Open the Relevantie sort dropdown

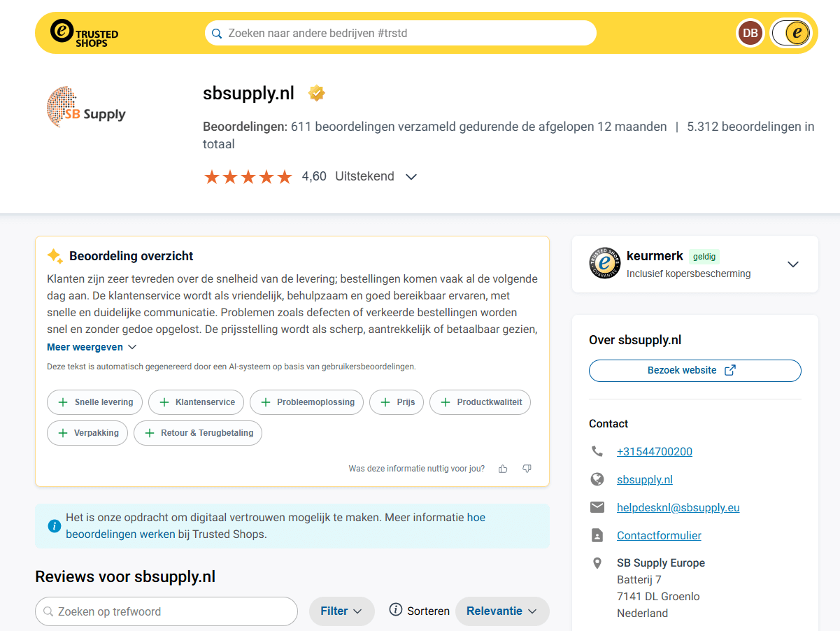point(501,611)
